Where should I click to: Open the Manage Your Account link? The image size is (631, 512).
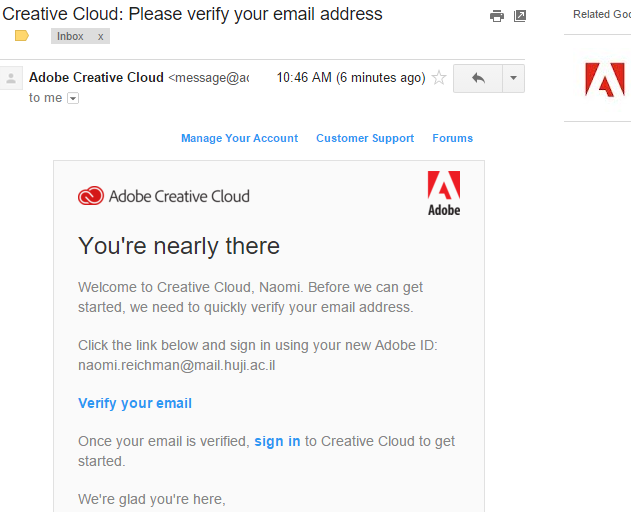pyautogui.click(x=239, y=138)
